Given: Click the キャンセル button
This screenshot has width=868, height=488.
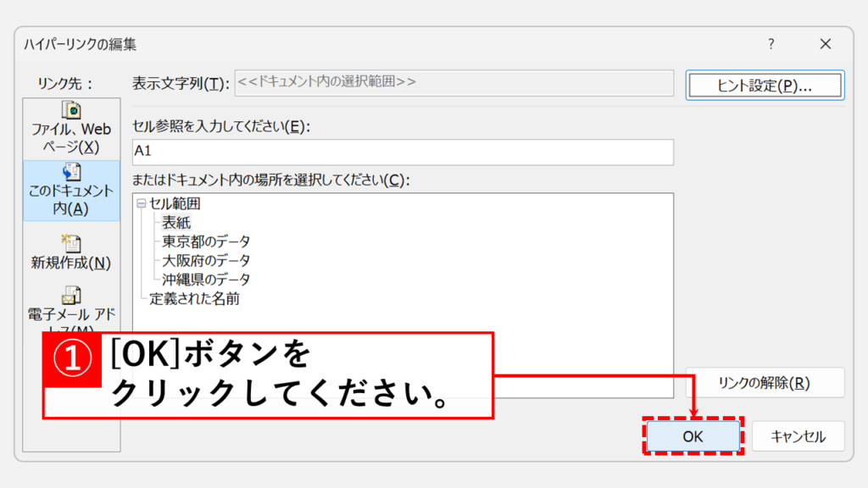Looking at the screenshot, I should click(798, 436).
